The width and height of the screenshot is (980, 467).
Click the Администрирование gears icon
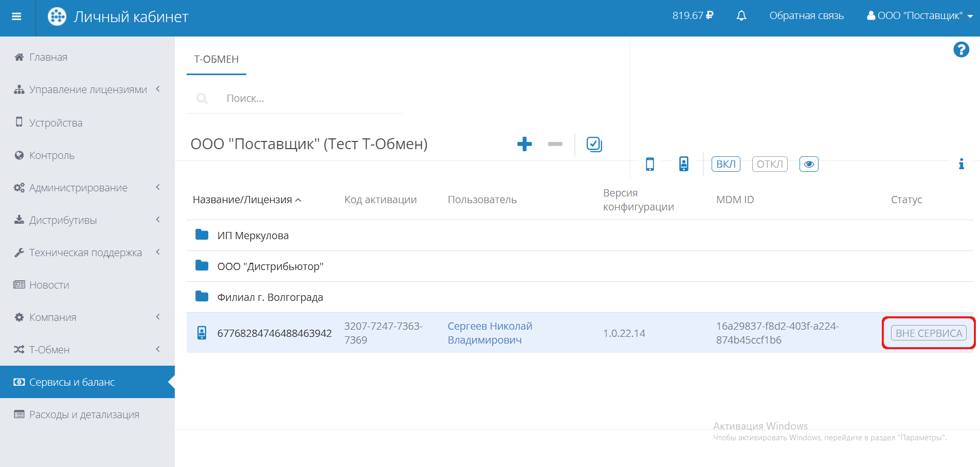[19, 188]
